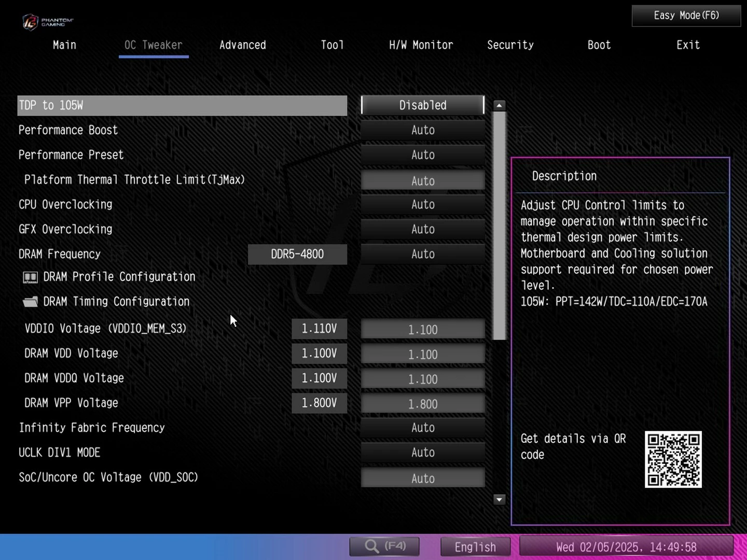This screenshot has width=747, height=560.
Task: Select the DRAM VPP Voltage 1.800 field
Action: point(423,404)
